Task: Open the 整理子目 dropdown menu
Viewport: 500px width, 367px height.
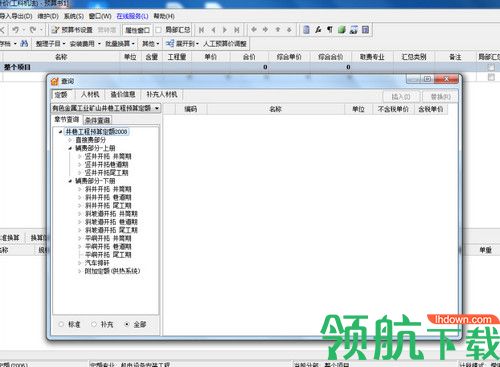Action: (50, 44)
